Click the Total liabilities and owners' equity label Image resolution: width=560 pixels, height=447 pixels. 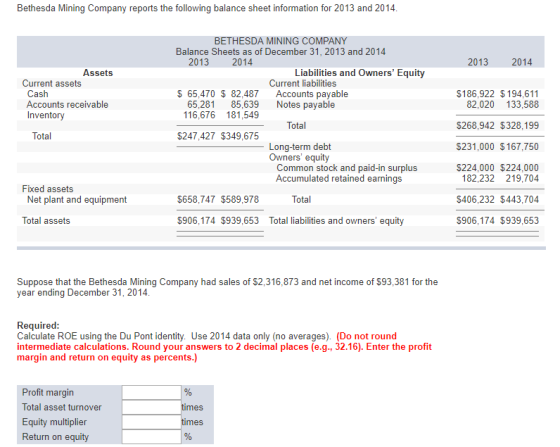click(x=336, y=221)
